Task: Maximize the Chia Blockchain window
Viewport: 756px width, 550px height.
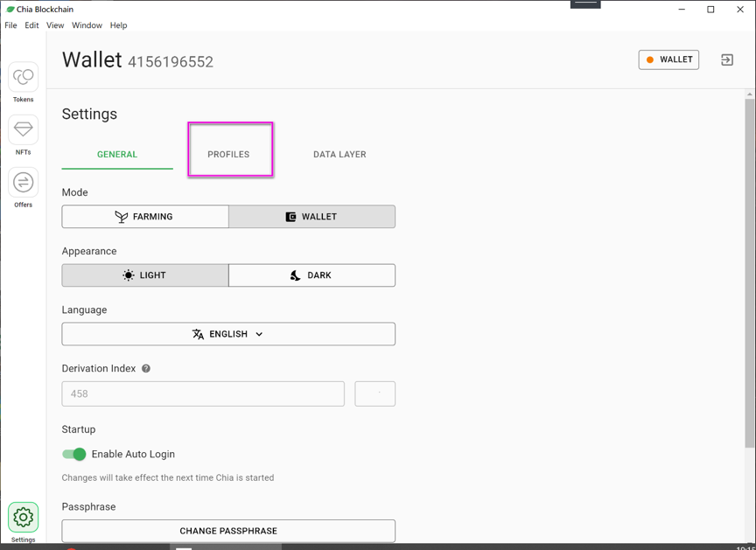Action: (x=710, y=9)
